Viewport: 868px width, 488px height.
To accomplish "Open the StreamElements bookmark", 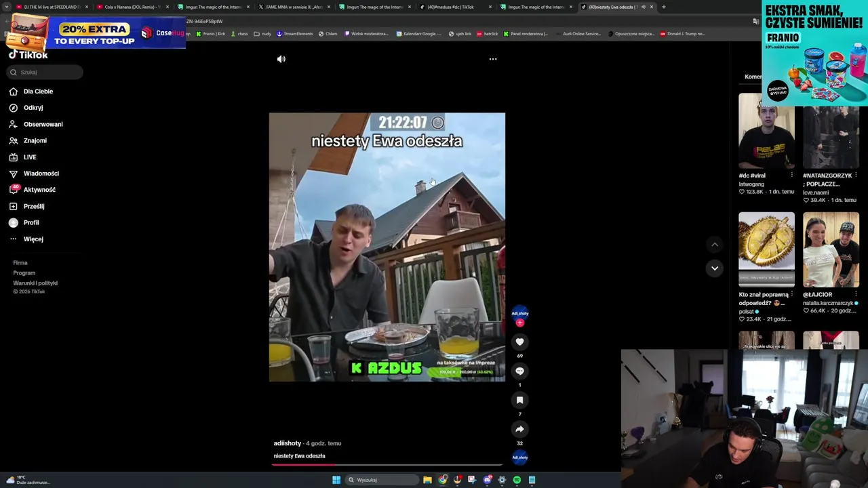I will (295, 34).
